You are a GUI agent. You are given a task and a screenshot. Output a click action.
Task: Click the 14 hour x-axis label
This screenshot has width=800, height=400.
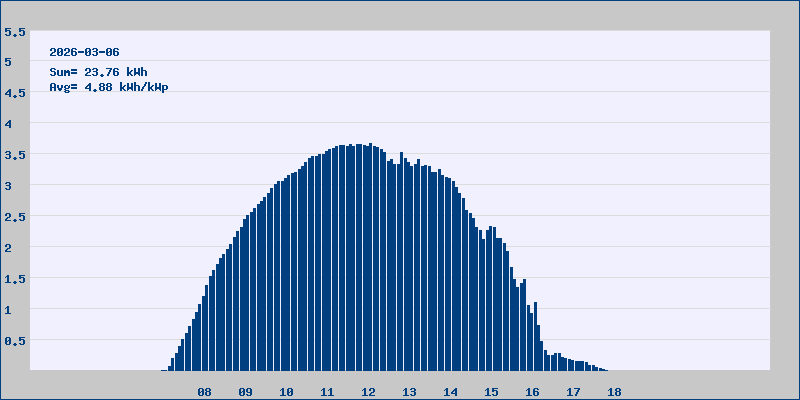tap(451, 392)
